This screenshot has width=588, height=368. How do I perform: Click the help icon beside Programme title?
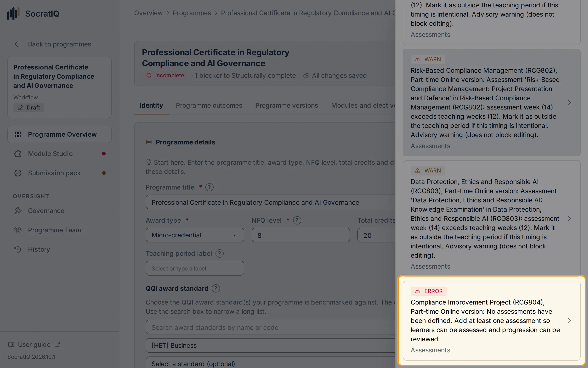click(x=209, y=187)
